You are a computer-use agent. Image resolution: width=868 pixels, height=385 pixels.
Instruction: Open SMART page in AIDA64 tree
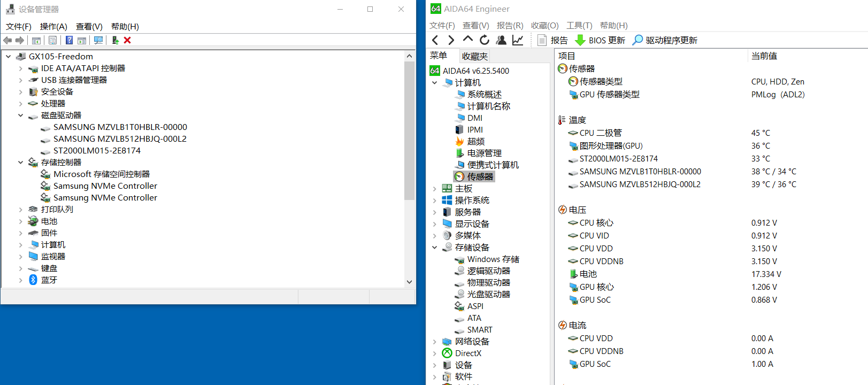(480, 329)
